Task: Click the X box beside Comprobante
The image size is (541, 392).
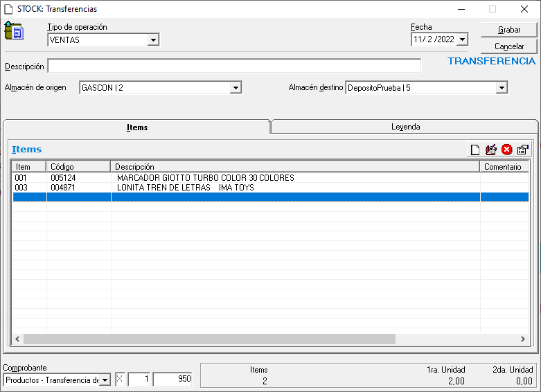Action: 118,380
